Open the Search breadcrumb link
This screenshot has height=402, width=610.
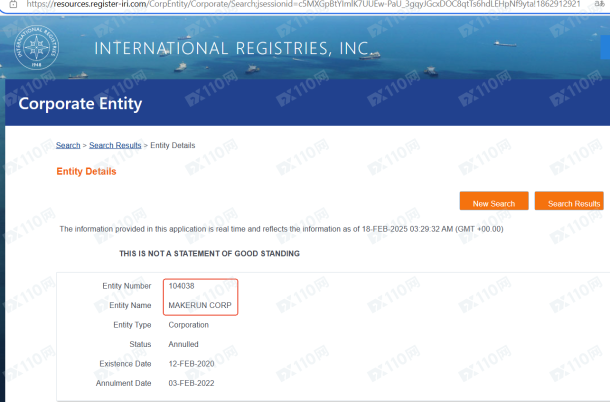pyautogui.click(x=68, y=145)
